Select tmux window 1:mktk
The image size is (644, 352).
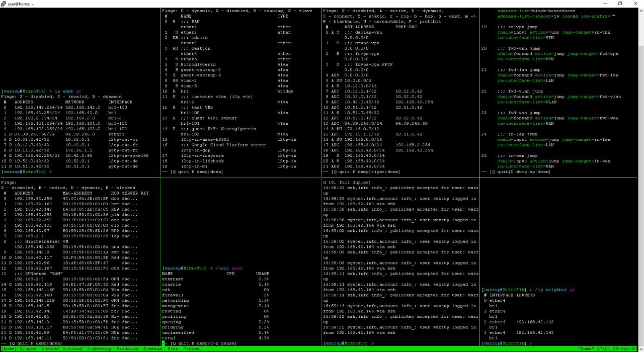pos(51,348)
